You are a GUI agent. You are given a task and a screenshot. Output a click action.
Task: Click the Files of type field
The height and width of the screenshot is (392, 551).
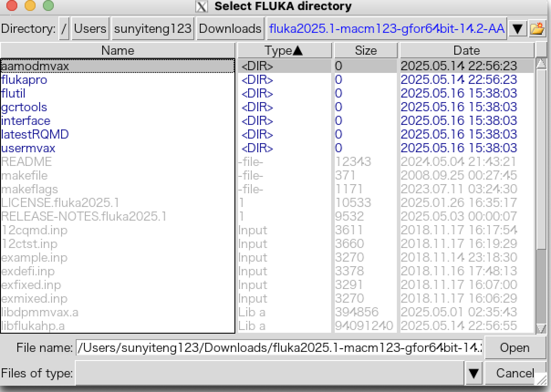tap(270, 373)
